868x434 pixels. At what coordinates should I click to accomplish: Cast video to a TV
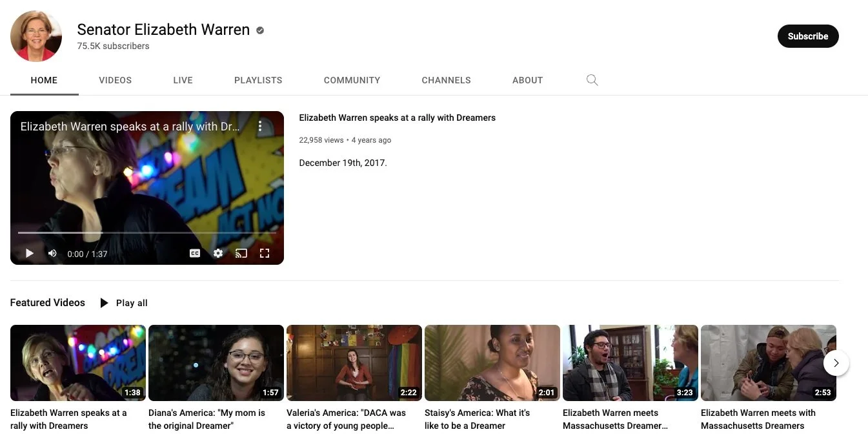click(x=241, y=253)
